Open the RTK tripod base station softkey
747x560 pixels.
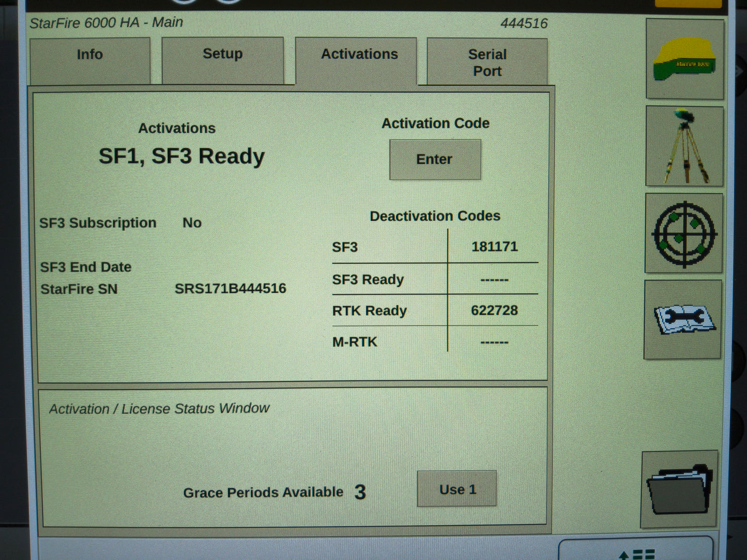point(684,146)
